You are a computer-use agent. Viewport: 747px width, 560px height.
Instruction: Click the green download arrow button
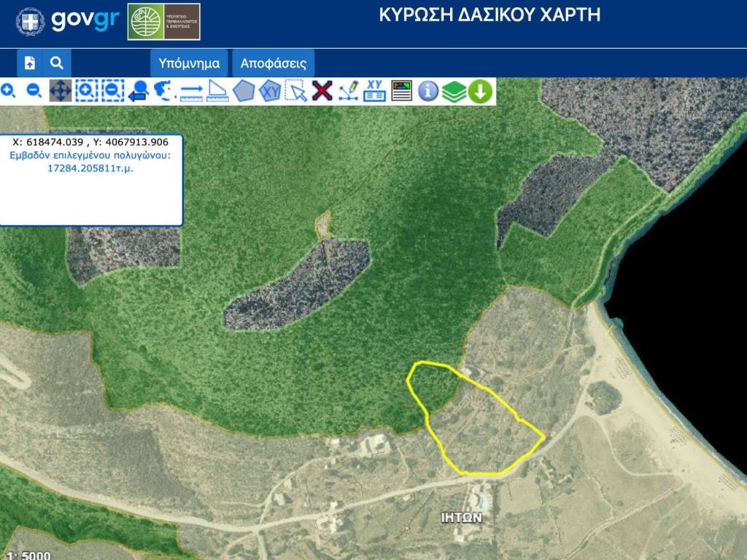(480, 91)
